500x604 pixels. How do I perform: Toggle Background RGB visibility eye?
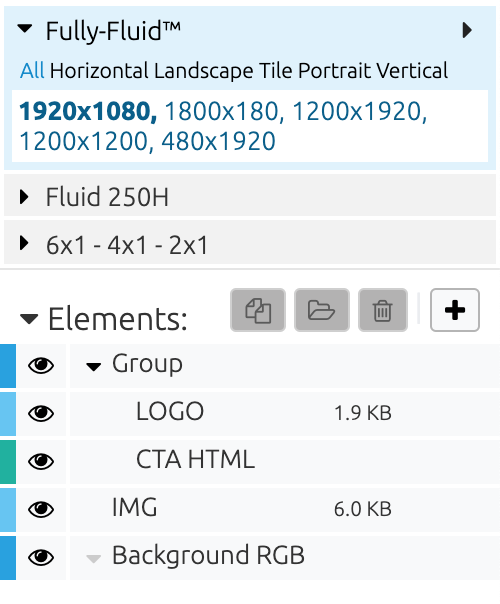[x=41, y=557]
